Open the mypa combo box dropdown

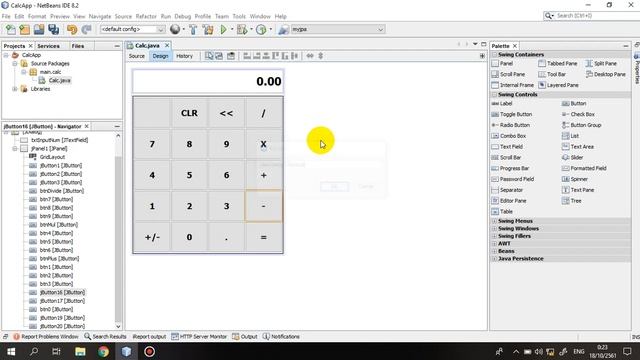tap(380, 29)
